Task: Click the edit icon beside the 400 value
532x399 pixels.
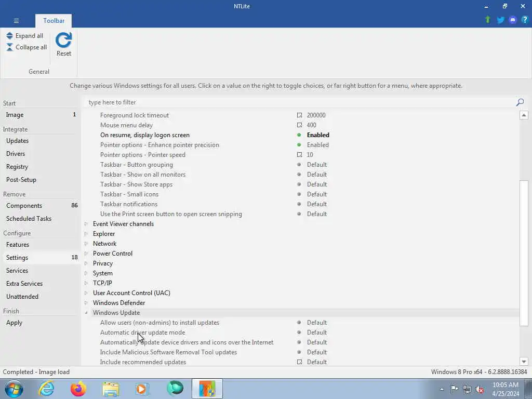Action: pyautogui.click(x=299, y=125)
